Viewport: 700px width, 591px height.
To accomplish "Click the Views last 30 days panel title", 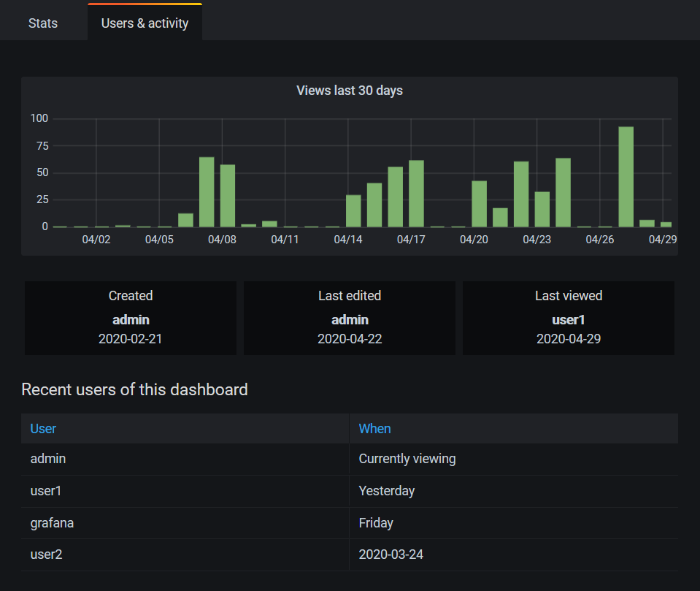I will [349, 90].
